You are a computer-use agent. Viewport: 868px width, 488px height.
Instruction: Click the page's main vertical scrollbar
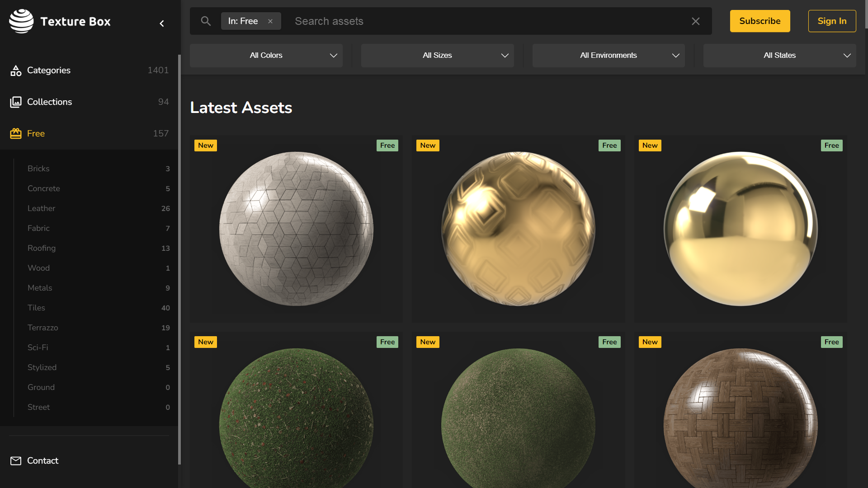[866, 14]
